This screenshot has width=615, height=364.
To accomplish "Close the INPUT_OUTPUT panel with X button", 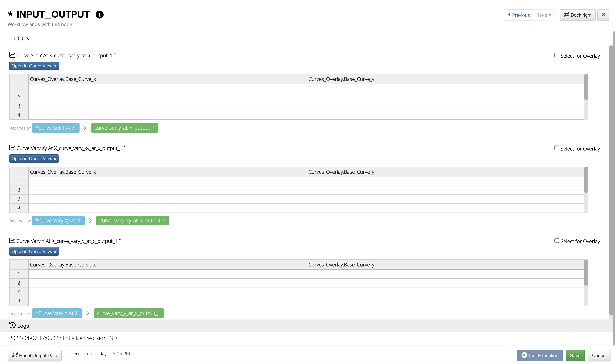I will point(603,15).
